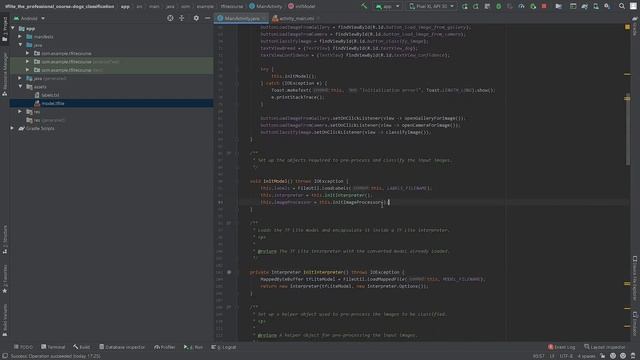This screenshot has width=640, height=360.
Task: Click the Stop red square button
Action: pos(544,7)
